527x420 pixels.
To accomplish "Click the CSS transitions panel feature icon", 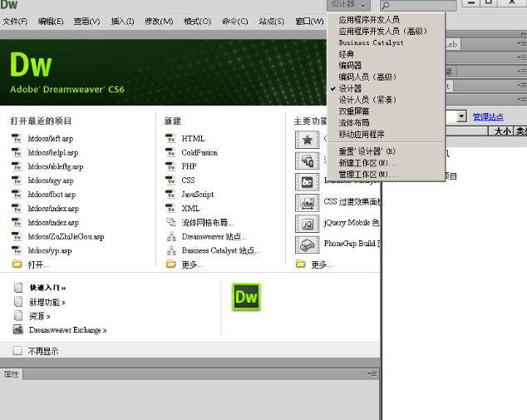I will point(308,203).
